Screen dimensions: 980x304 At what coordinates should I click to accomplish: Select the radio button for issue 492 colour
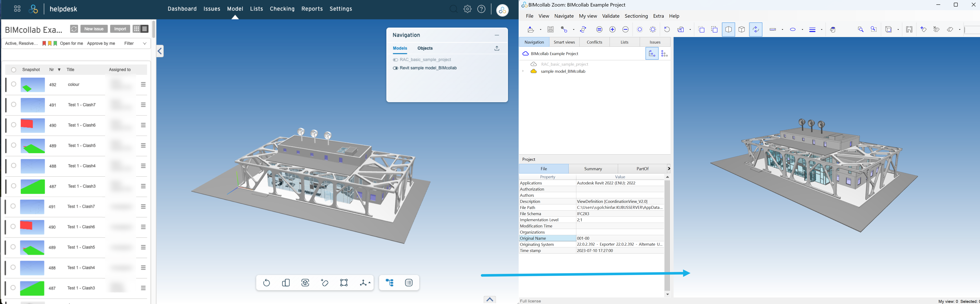[x=14, y=84]
